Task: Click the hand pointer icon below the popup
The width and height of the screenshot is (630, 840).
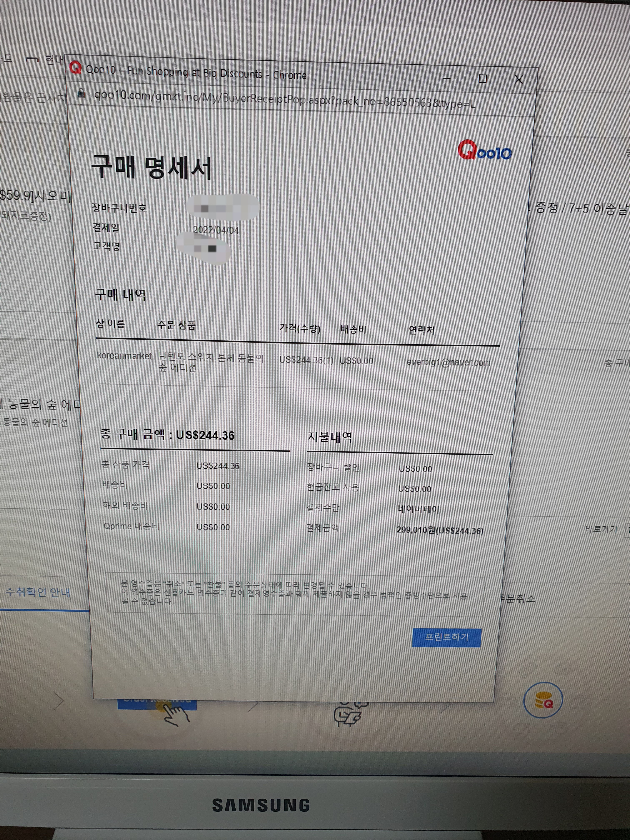Action: 175,714
